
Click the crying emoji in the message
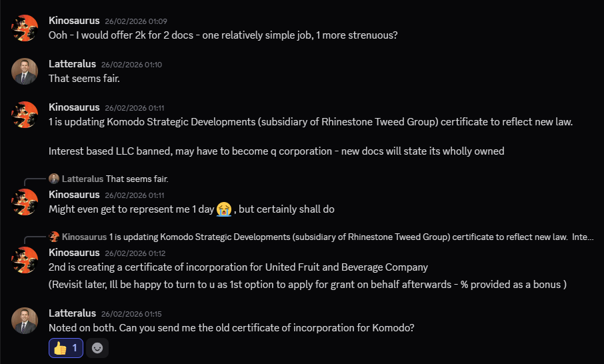pos(224,209)
